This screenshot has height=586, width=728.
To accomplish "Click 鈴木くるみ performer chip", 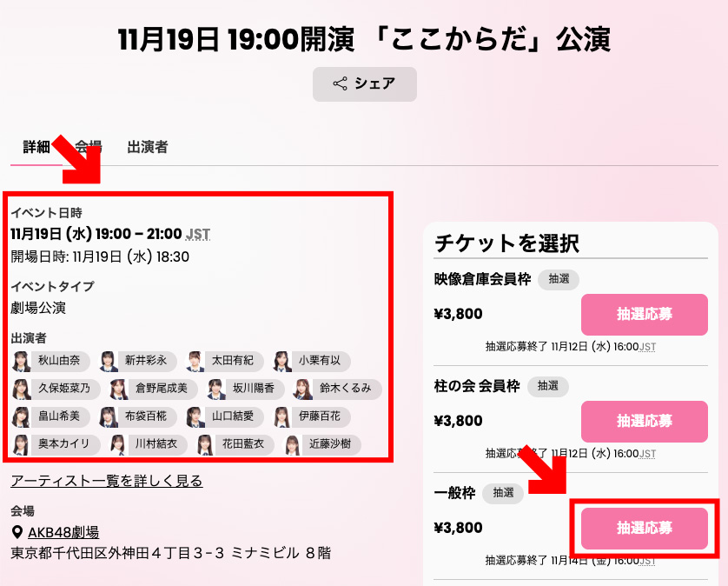I will tap(338, 389).
